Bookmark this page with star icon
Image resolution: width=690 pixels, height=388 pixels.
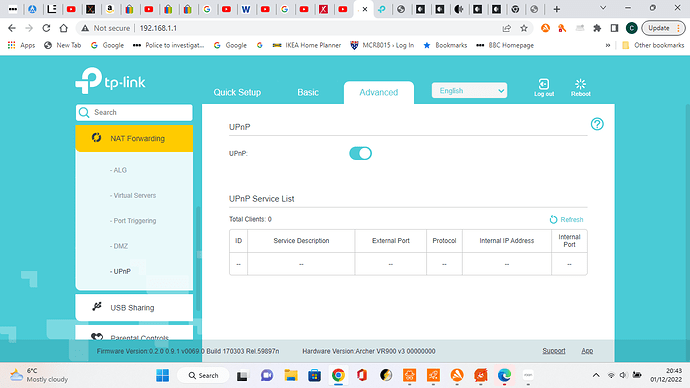point(524,28)
